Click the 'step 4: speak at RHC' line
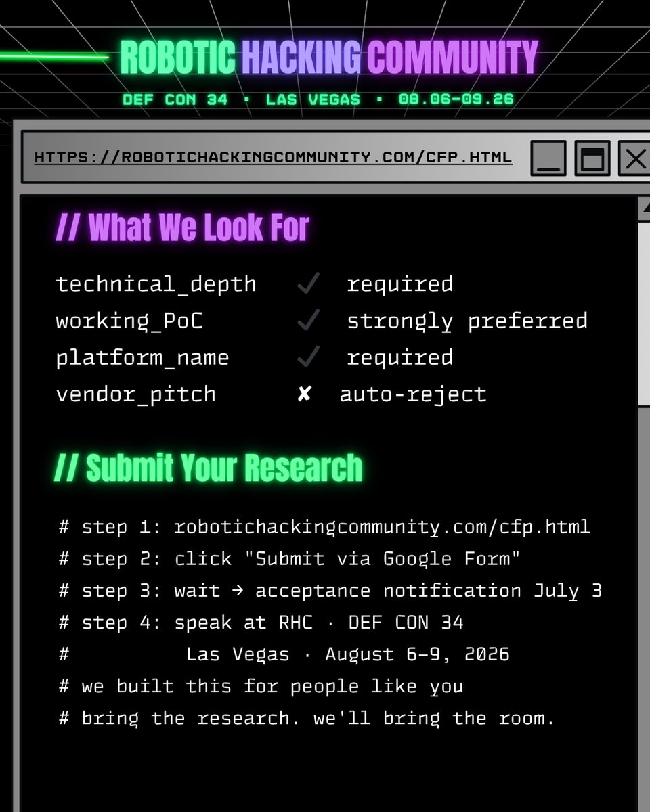650x812 pixels. [x=261, y=623]
